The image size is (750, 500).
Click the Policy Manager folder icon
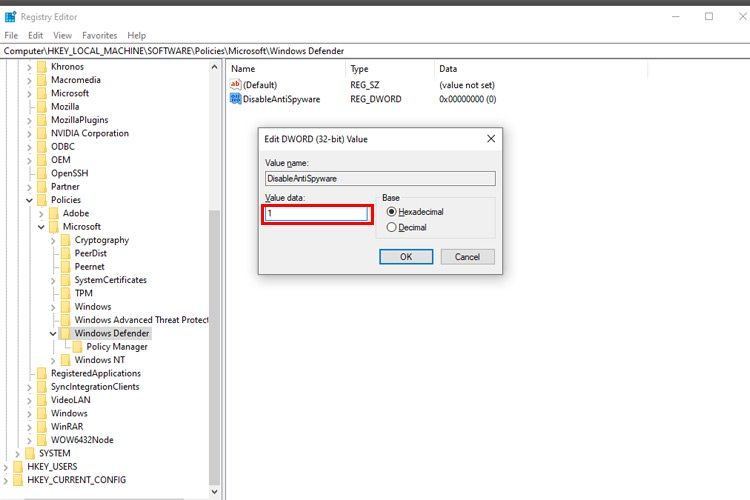pyautogui.click(x=78, y=347)
